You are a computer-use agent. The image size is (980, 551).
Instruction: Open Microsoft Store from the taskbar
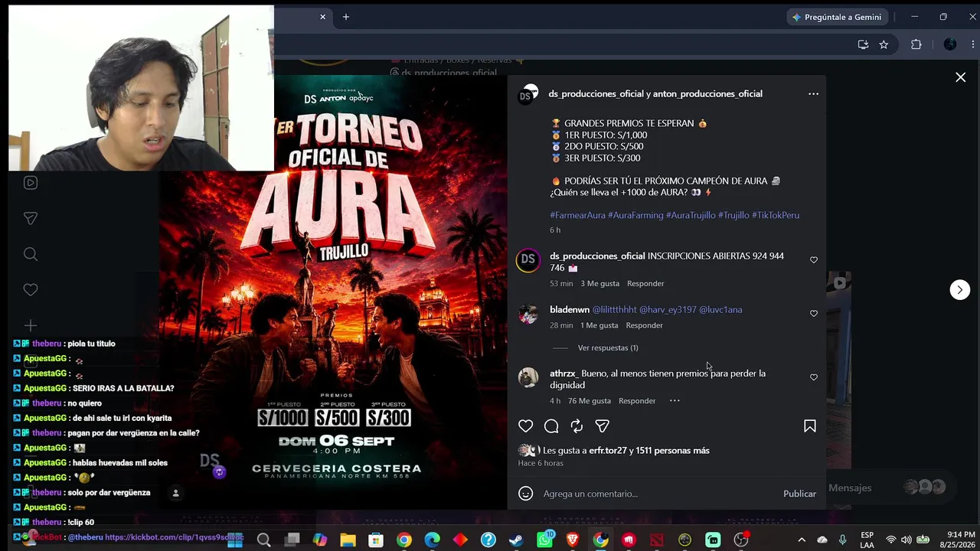pos(376,540)
